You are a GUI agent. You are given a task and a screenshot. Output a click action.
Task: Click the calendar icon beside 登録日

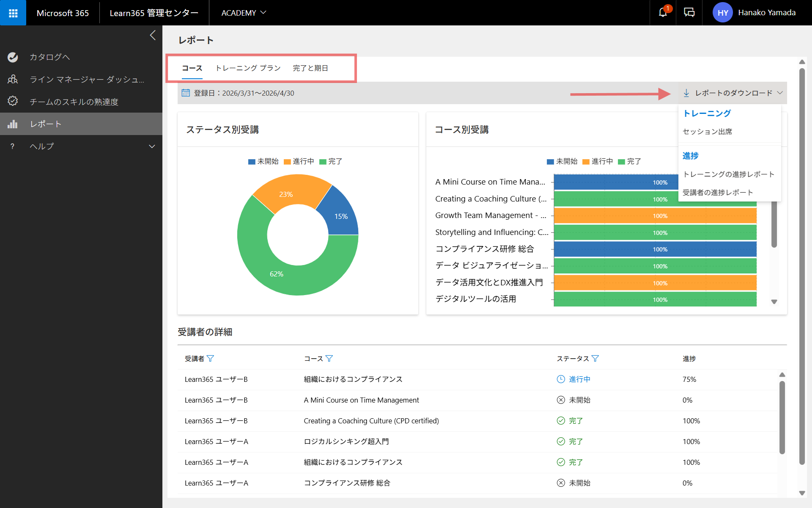click(x=186, y=93)
